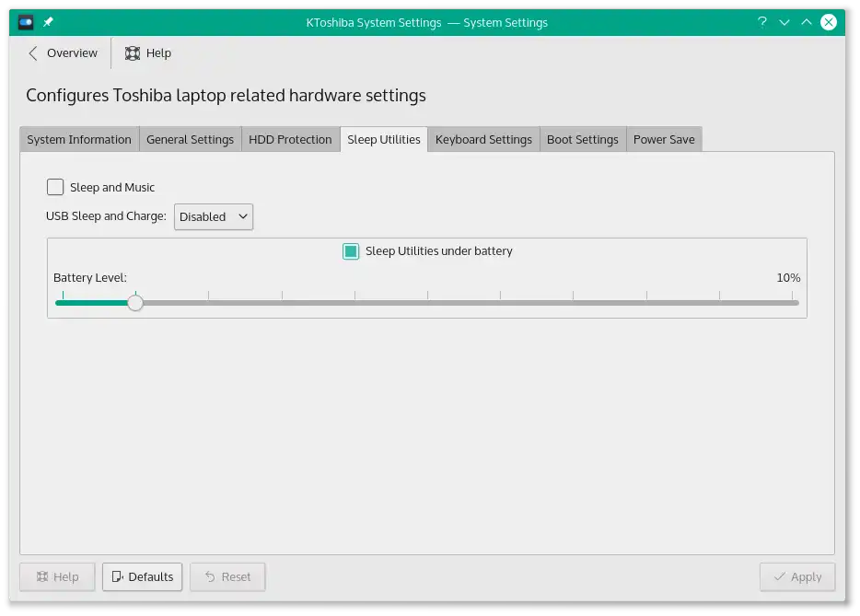Open the Keyboard Settings tab

coord(483,139)
